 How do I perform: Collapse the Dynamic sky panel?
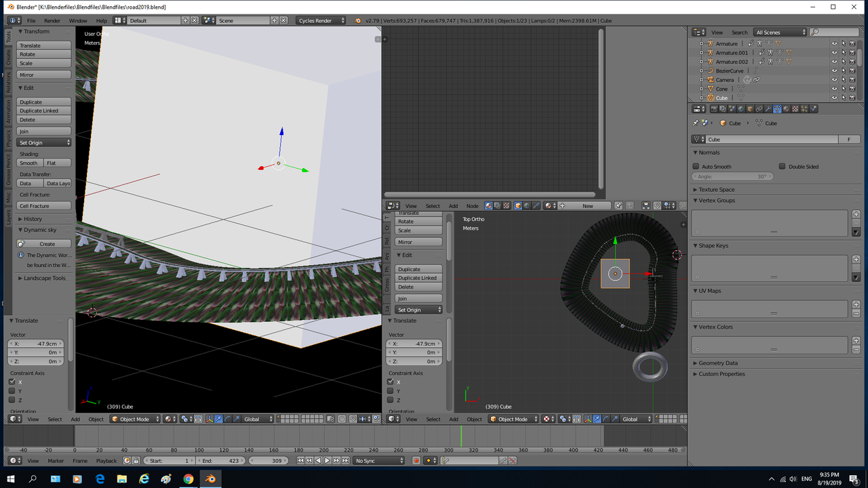[40, 230]
